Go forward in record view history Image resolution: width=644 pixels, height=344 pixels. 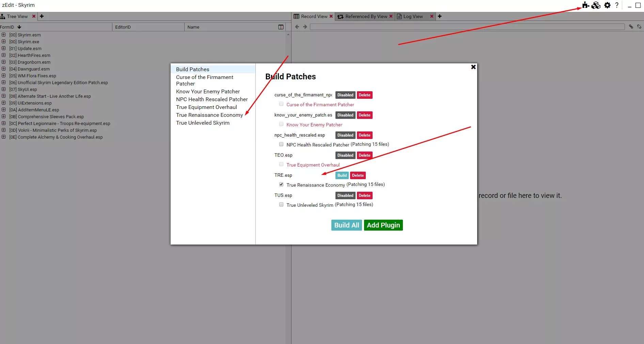(x=305, y=27)
